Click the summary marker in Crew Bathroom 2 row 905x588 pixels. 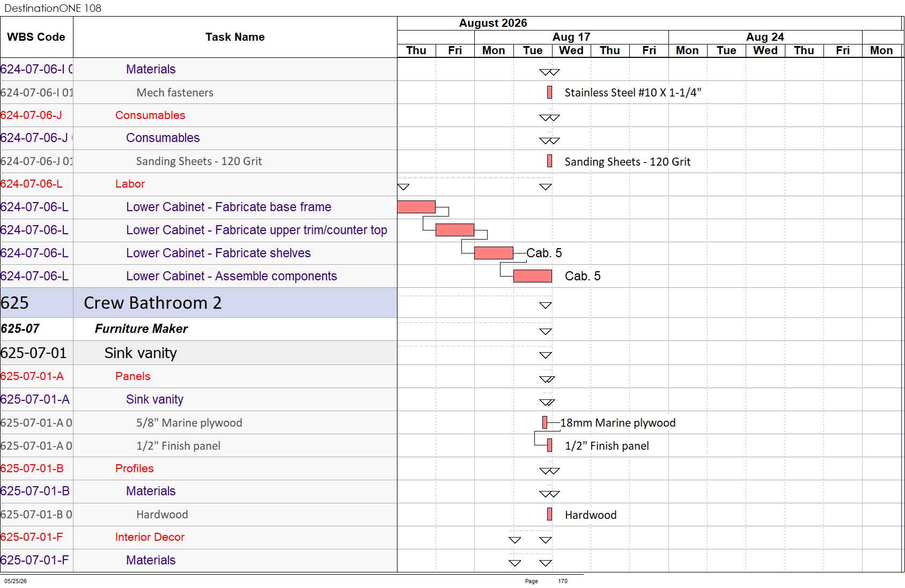click(546, 306)
